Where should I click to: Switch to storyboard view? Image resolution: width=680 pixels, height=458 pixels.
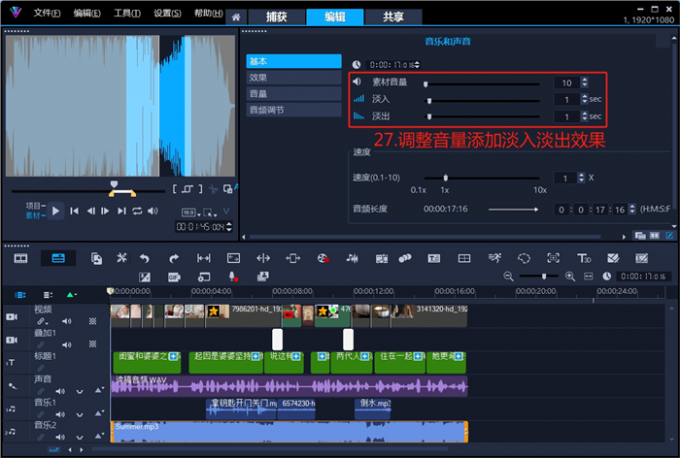pyautogui.click(x=20, y=258)
